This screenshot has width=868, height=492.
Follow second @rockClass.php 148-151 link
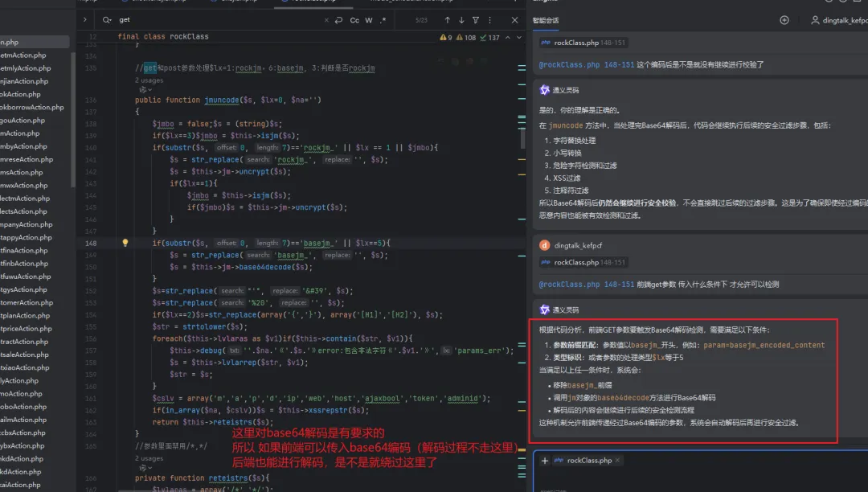[587, 285]
